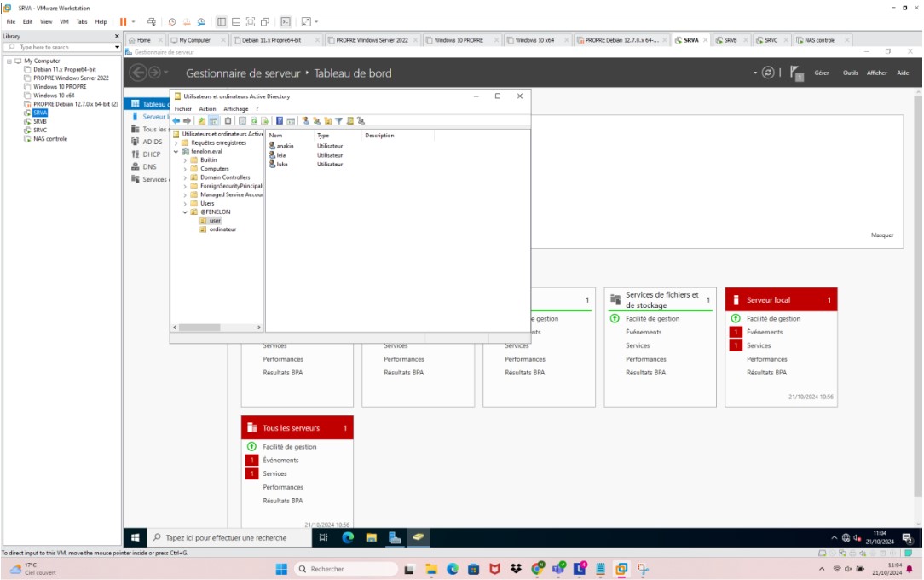Toggle the console tree pane toolbar icon
This screenshot has width=924, height=580.
[214, 121]
